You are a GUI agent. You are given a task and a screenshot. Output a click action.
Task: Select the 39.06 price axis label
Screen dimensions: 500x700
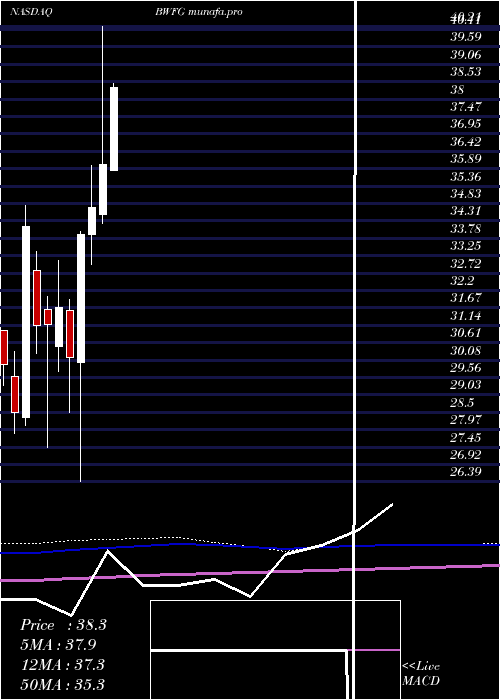coord(465,54)
